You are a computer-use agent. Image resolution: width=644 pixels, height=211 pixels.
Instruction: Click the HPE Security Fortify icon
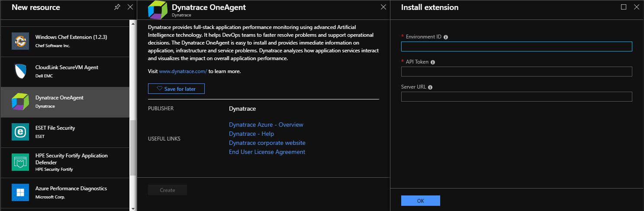click(x=20, y=162)
